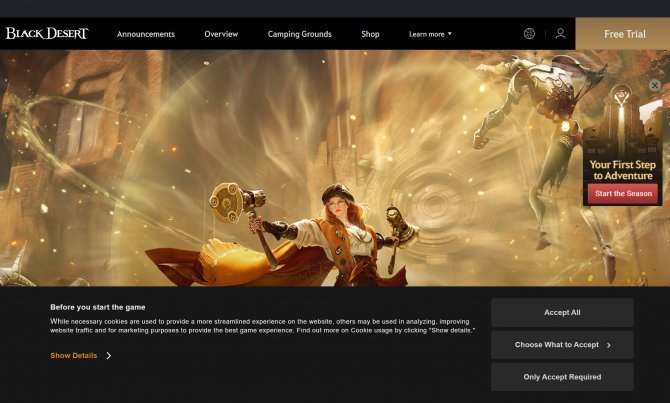
Task: Open the user account icon
Action: (561, 33)
